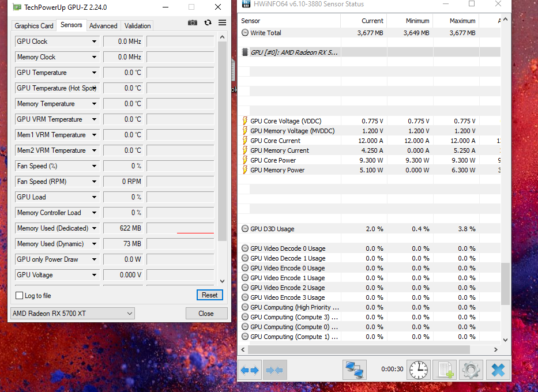Image resolution: width=538 pixels, height=392 pixels.
Task: Enable the Log to file checkbox
Action: click(20, 296)
